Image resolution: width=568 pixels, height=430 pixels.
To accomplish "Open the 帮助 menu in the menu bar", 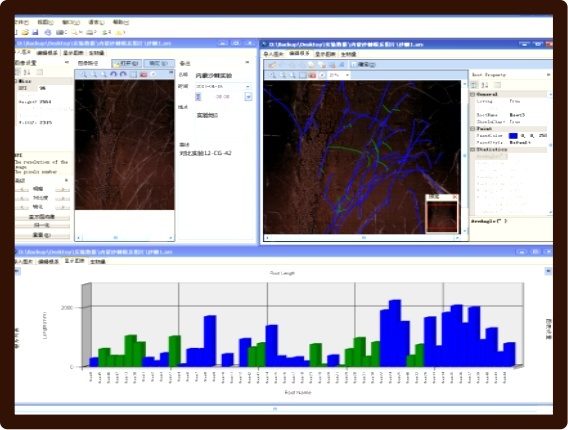I will pyautogui.click(x=121, y=22).
